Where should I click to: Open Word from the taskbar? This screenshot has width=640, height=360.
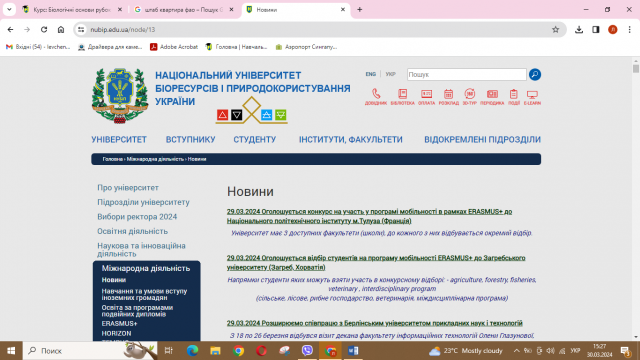pyautogui.click(x=353, y=351)
